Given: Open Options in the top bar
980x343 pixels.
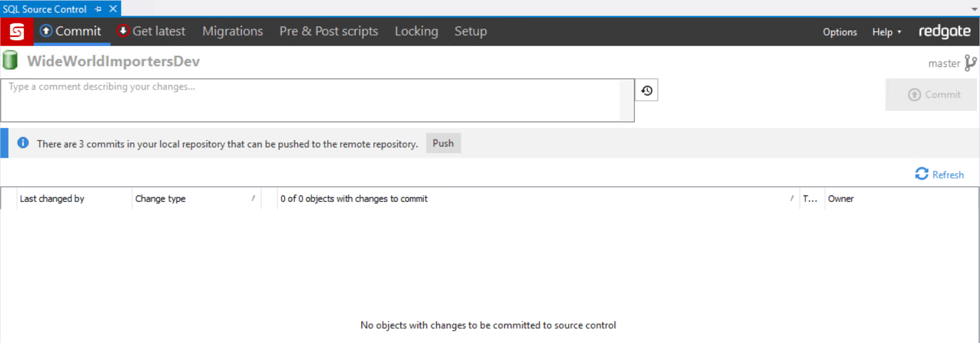Looking at the screenshot, I should point(840,32).
